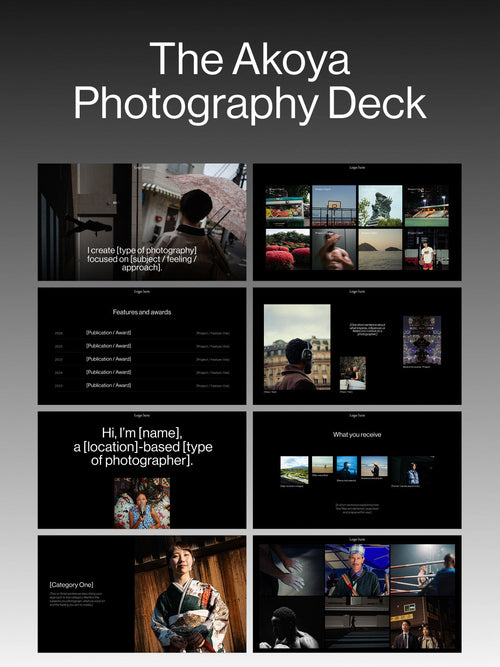Select the statue against sky photo
The image size is (500, 667).
(380, 205)
